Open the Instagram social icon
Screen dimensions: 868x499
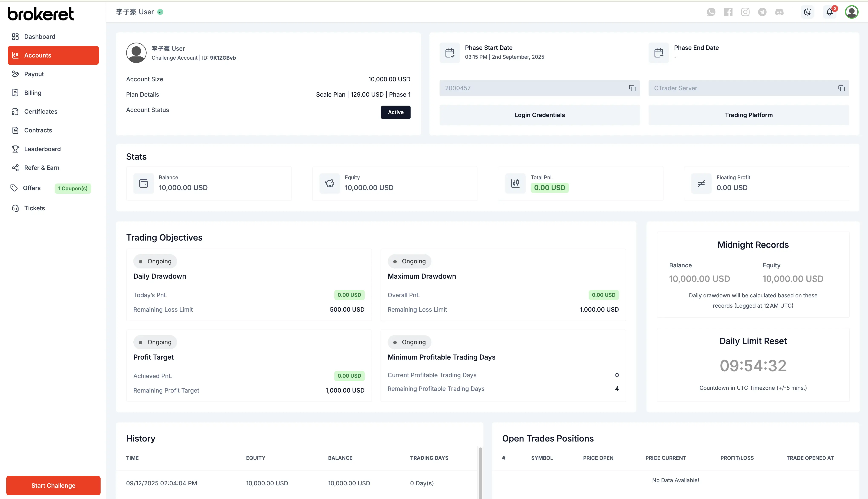[x=745, y=12]
